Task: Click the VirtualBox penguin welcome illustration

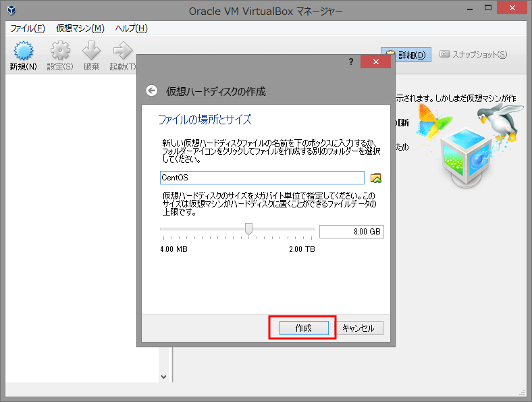Action: (x=471, y=145)
